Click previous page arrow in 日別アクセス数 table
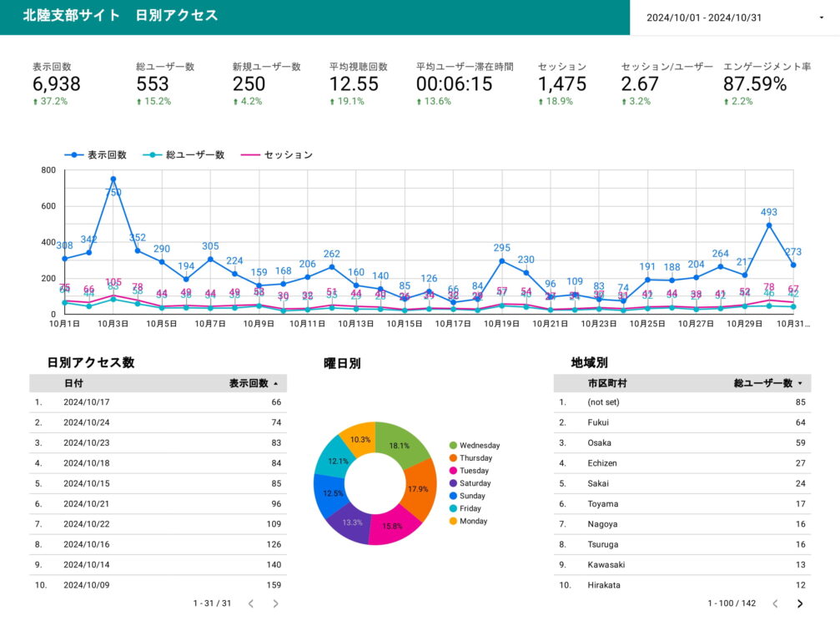Viewport: 840px width, 631px height. click(x=250, y=603)
